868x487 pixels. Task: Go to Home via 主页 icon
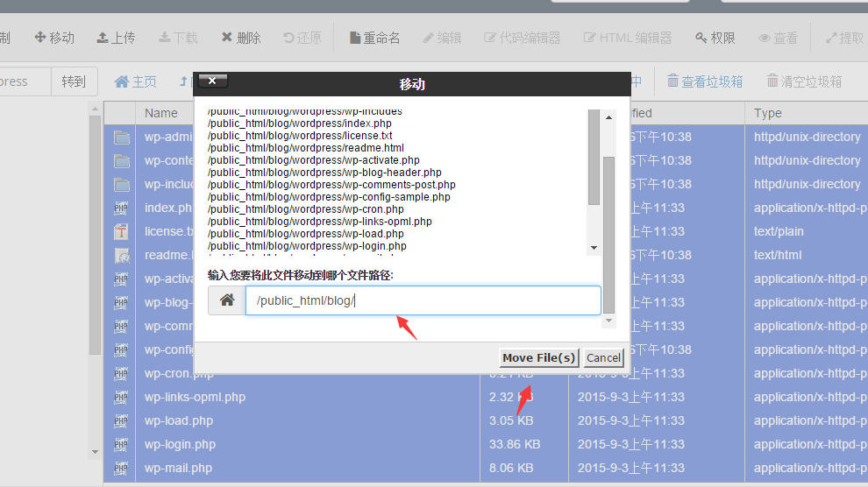click(136, 81)
